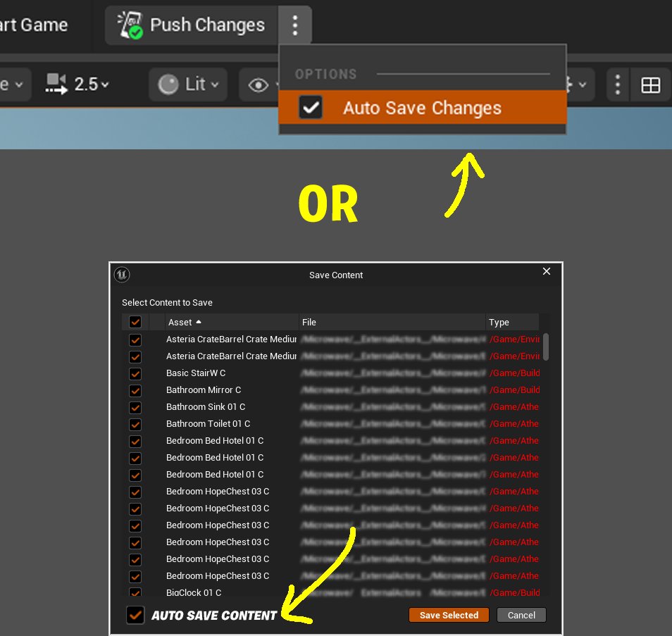Uncheck the Bathroom Mirror C checkbox
Screen dimensions: 672x636
pyautogui.click(x=135, y=390)
